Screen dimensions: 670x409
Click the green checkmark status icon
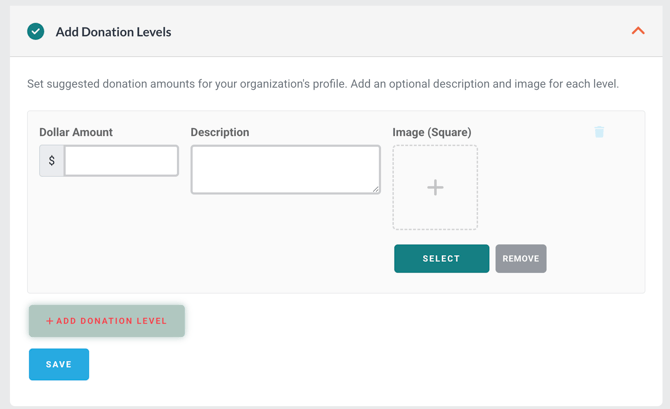[x=36, y=31]
